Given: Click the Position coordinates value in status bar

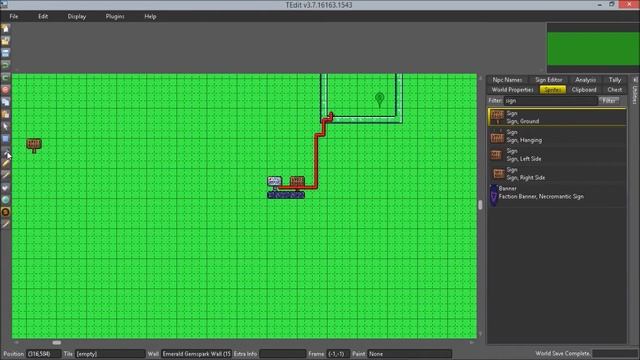Looking at the screenshot, I should [43, 354].
